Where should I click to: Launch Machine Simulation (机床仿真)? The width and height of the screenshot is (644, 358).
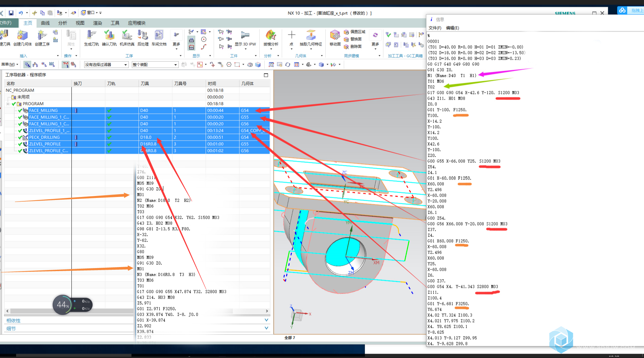pos(127,38)
